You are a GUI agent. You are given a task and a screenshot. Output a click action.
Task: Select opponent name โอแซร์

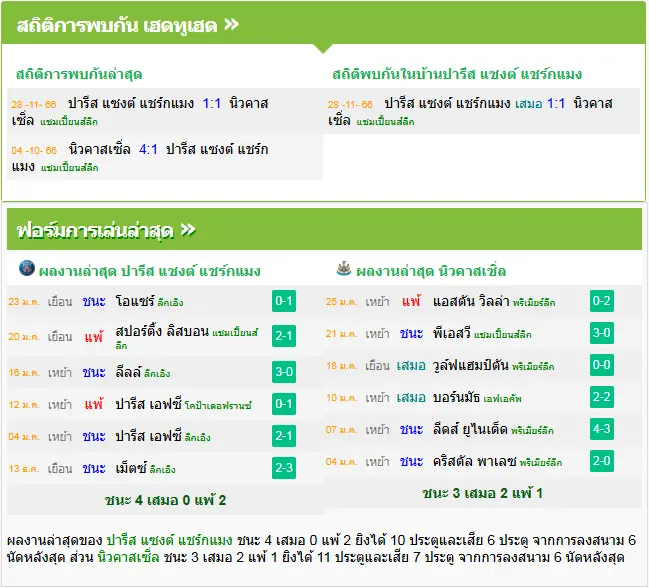click(135, 301)
